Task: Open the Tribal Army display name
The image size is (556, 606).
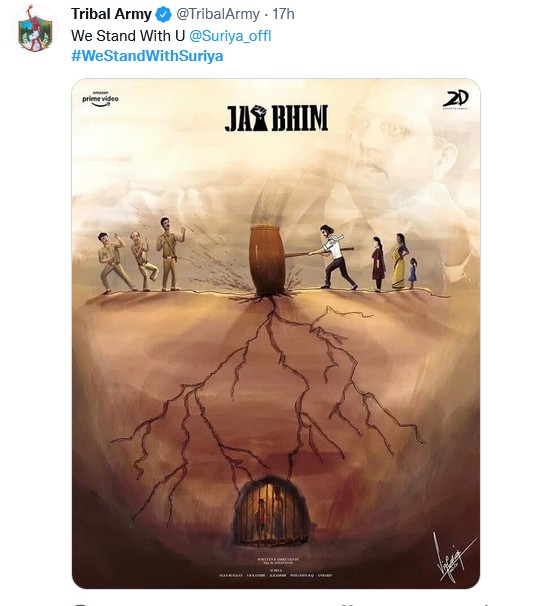Action: (x=111, y=14)
